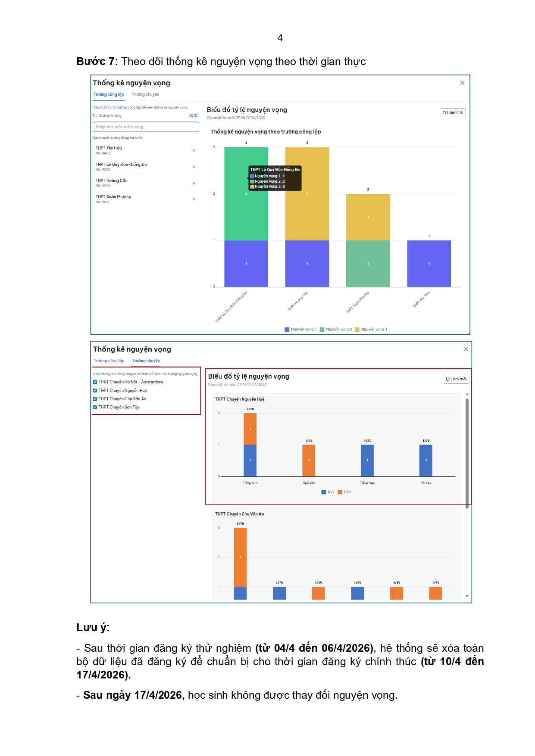Toggle the NV2 orange legend swatch
Image resolution: width=535 pixels, height=756 pixels.
pyautogui.click(x=340, y=492)
